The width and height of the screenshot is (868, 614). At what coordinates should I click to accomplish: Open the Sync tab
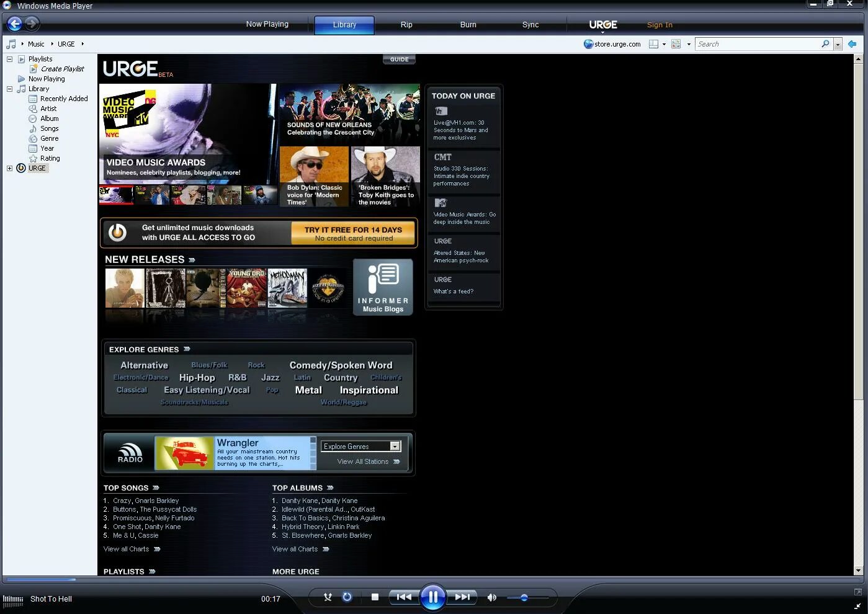click(x=530, y=25)
